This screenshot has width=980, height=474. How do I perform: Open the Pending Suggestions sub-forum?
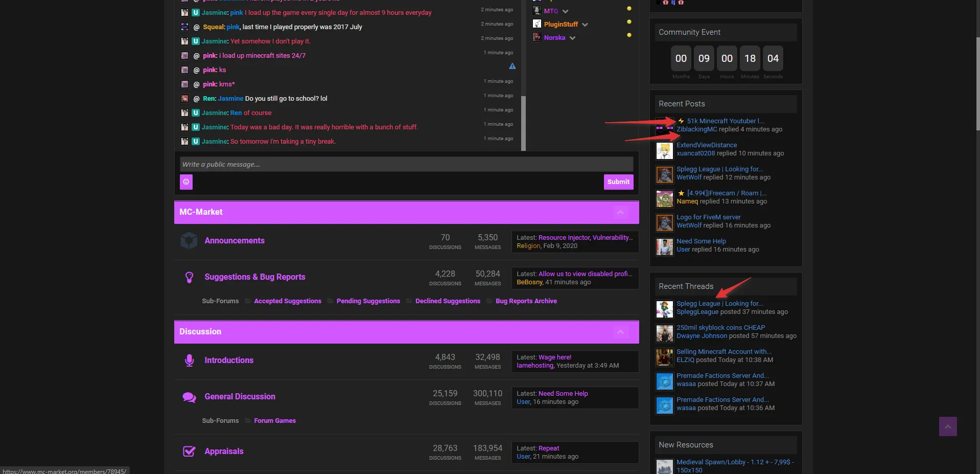pyautogui.click(x=368, y=301)
